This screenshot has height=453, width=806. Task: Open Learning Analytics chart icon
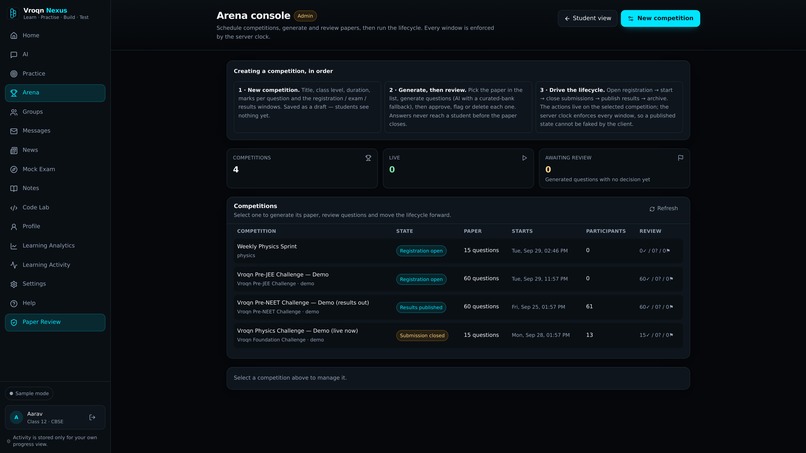click(14, 246)
